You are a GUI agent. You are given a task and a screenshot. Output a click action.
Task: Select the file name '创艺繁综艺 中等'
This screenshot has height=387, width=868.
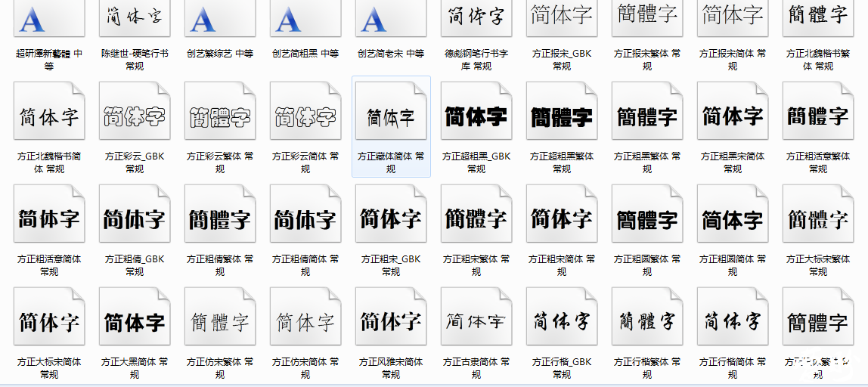(x=220, y=54)
